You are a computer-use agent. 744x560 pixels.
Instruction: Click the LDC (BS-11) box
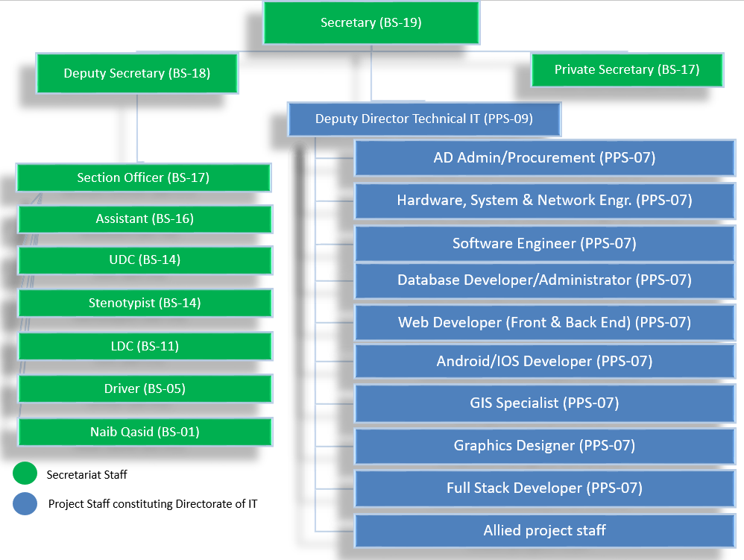[145, 346]
